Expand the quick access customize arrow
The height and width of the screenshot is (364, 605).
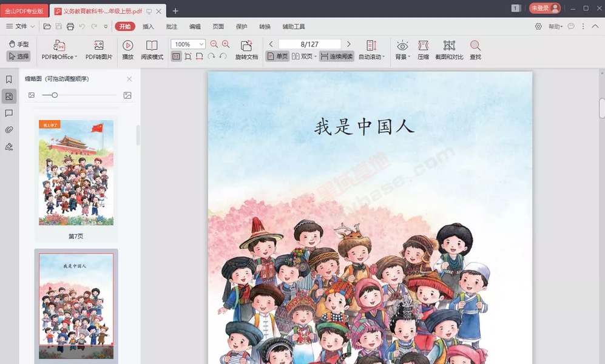(106, 27)
